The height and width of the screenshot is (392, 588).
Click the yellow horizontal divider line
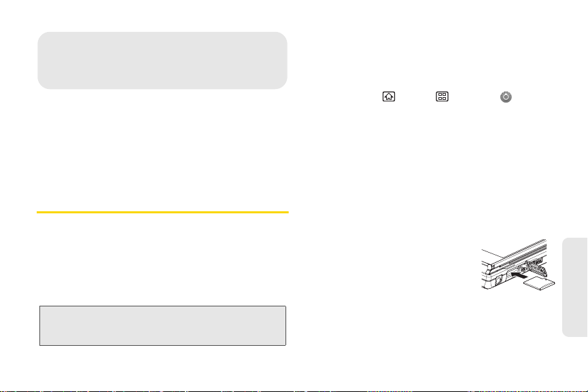[162, 212]
